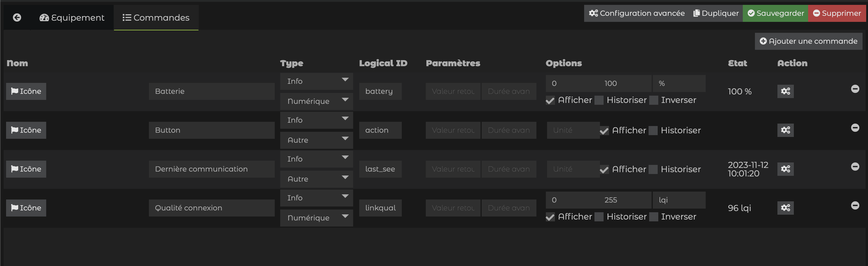
Task: Switch to the Equipement tab
Action: (72, 18)
